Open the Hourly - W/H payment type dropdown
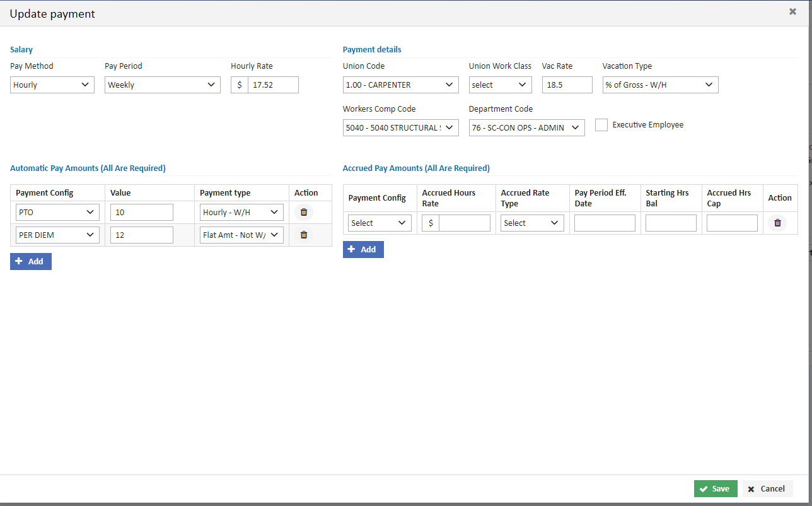The width and height of the screenshot is (812, 506). point(241,212)
